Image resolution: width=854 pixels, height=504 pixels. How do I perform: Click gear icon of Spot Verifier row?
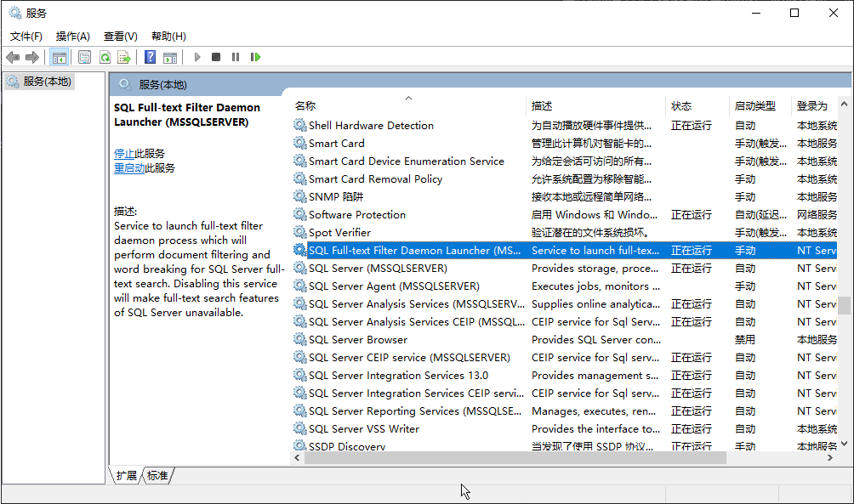point(299,232)
